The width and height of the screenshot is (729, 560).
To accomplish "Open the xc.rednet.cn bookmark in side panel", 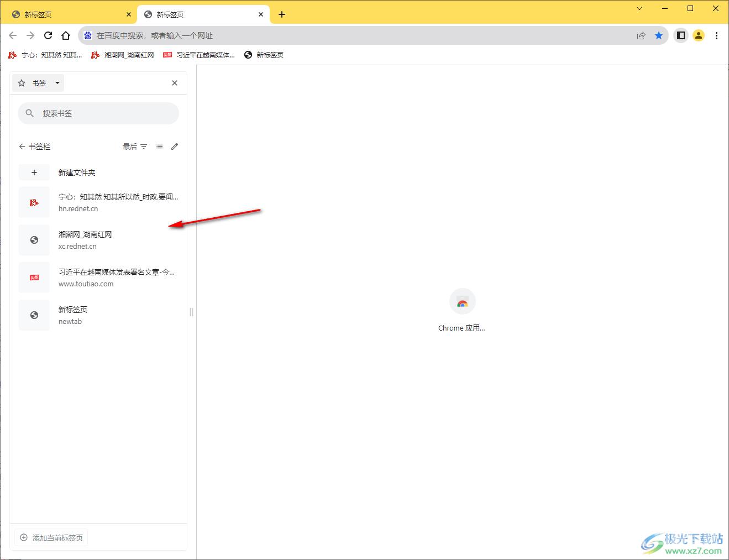I will (x=98, y=240).
